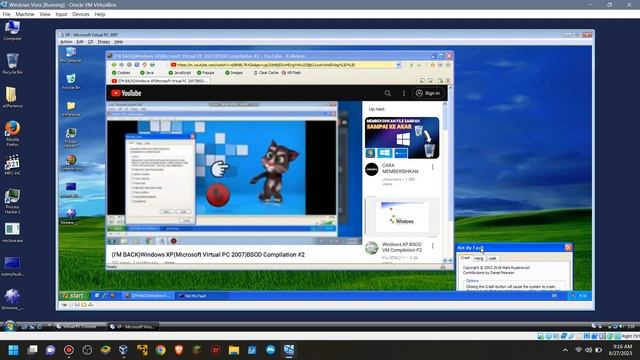Open the VirtualBox File menu
The height and width of the screenshot is (360, 640).
(x=6, y=14)
